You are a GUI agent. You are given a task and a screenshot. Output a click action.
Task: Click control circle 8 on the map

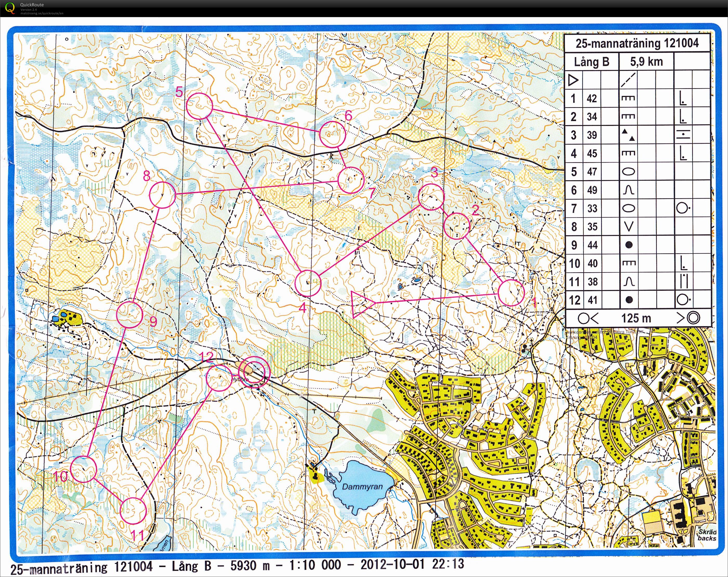(163, 195)
